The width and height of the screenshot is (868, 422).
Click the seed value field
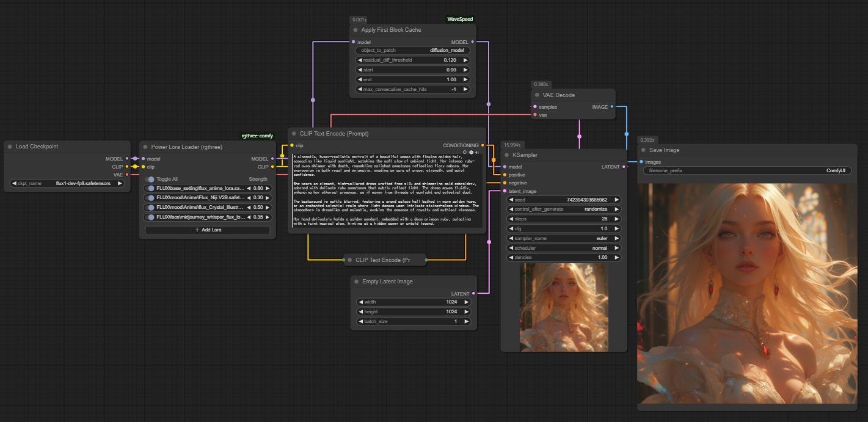564,199
